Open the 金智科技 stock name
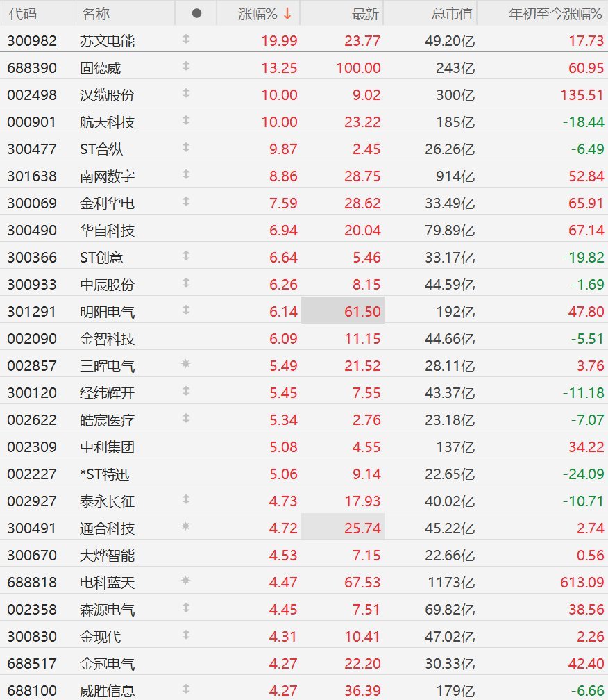 (107, 339)
